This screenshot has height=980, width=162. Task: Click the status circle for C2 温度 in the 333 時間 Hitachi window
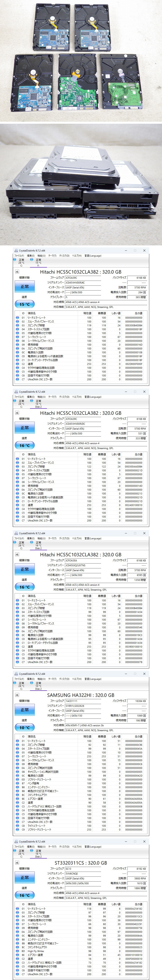click(17, 505)
